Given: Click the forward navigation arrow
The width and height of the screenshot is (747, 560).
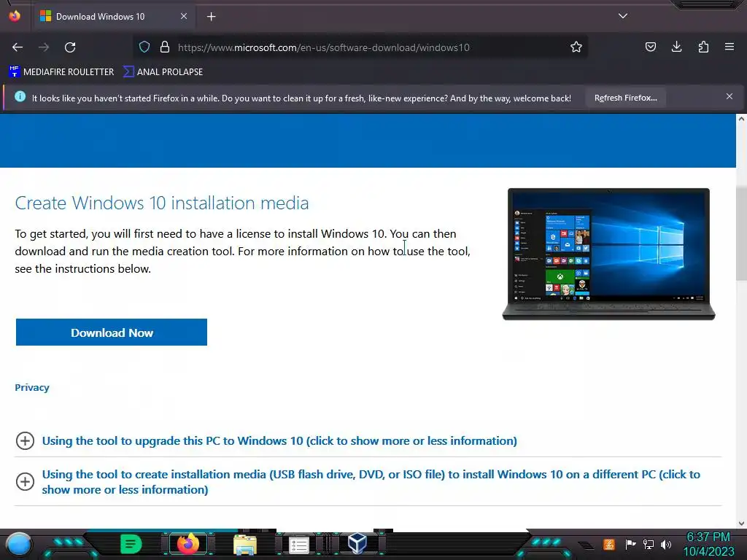Looking at the screenshot, I should (x=44, y=47).
